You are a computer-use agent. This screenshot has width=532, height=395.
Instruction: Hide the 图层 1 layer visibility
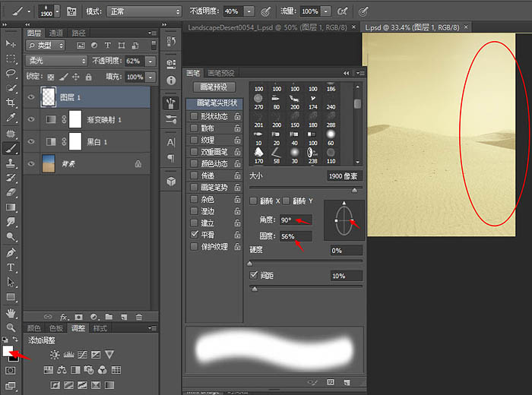[x=31, y=97]
